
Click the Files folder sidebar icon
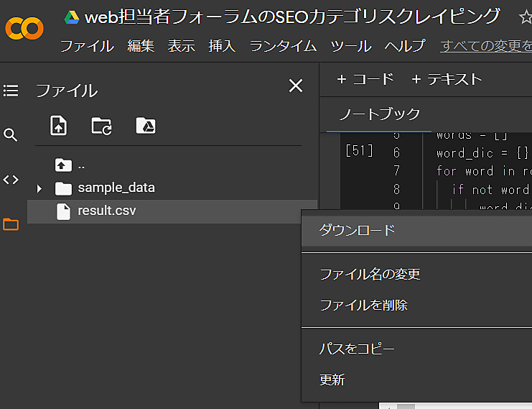(11, 224)
